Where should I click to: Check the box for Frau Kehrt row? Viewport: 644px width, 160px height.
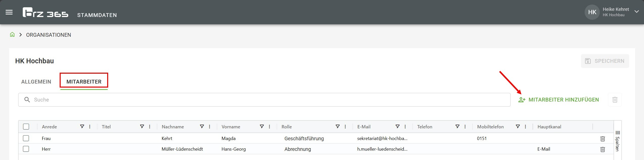pos(26,138)
